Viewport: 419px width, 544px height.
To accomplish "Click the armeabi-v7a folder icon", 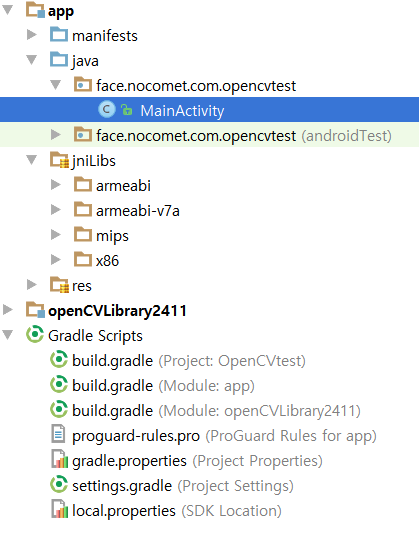I will pyautogui.click(x=83, y=209).
